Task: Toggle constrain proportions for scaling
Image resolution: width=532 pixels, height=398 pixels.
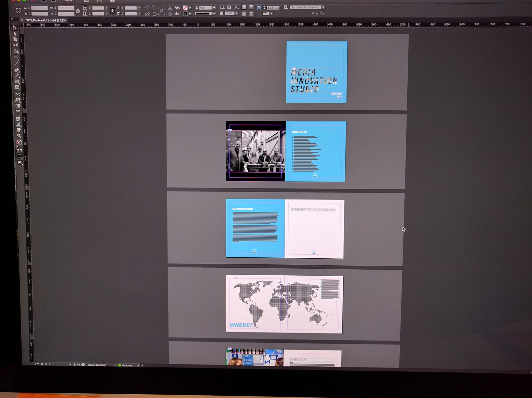Action: (112, 11)
